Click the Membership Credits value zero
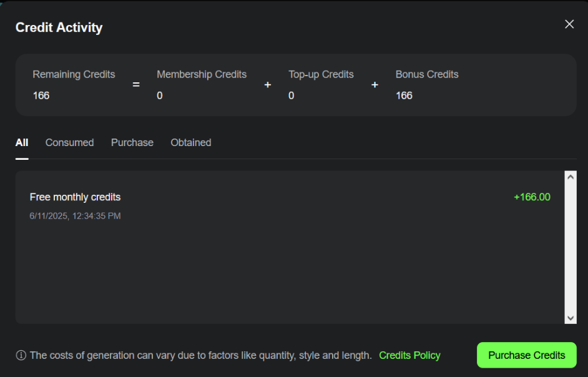 (x=160, y=95)
